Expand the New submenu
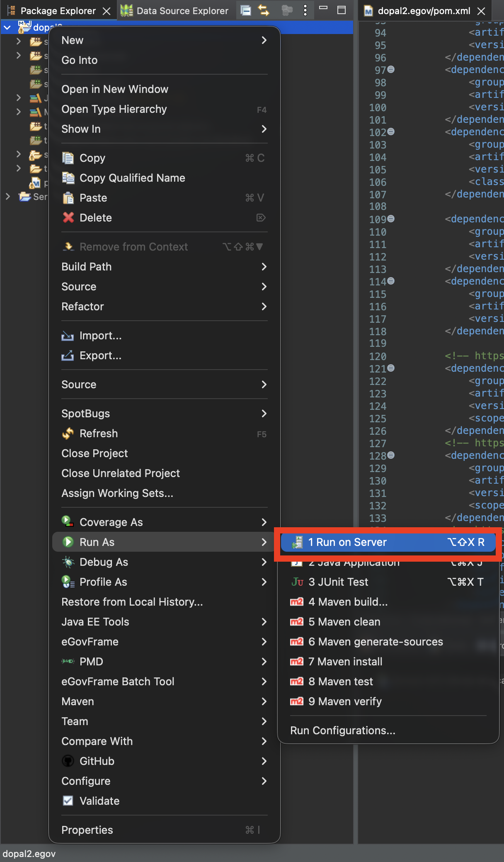The image size is (504, 862). click(x=165, y=40)
